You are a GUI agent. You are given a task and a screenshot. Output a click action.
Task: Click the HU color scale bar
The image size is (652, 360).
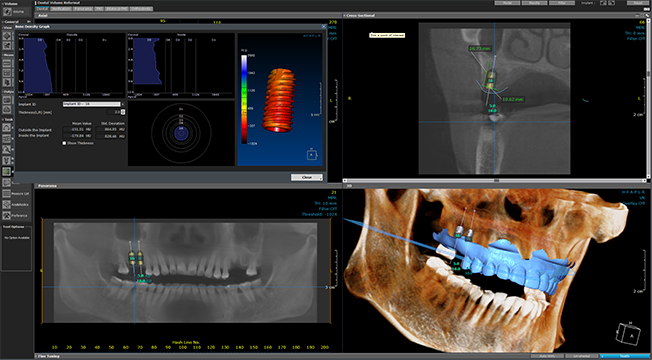(244, 99)
